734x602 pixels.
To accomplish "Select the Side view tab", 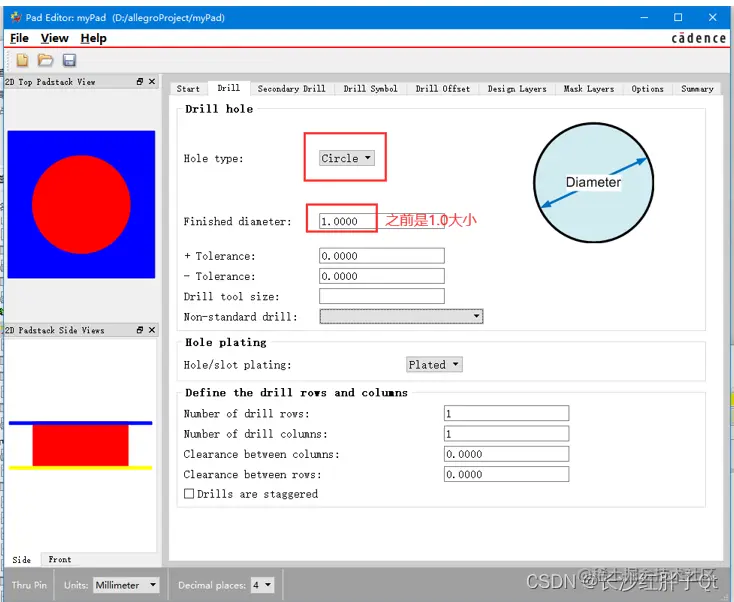I will coord(22,559).
